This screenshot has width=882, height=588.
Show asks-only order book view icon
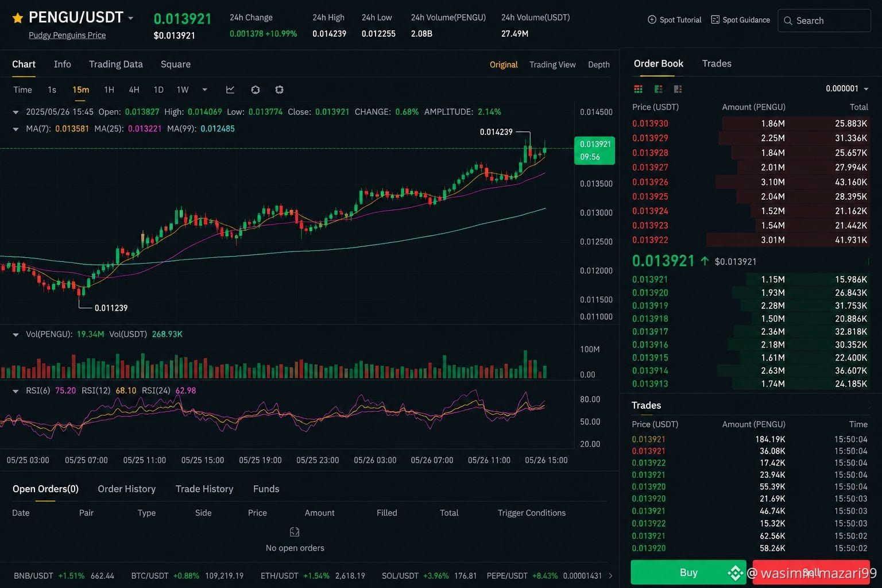(x=678, y=89)
